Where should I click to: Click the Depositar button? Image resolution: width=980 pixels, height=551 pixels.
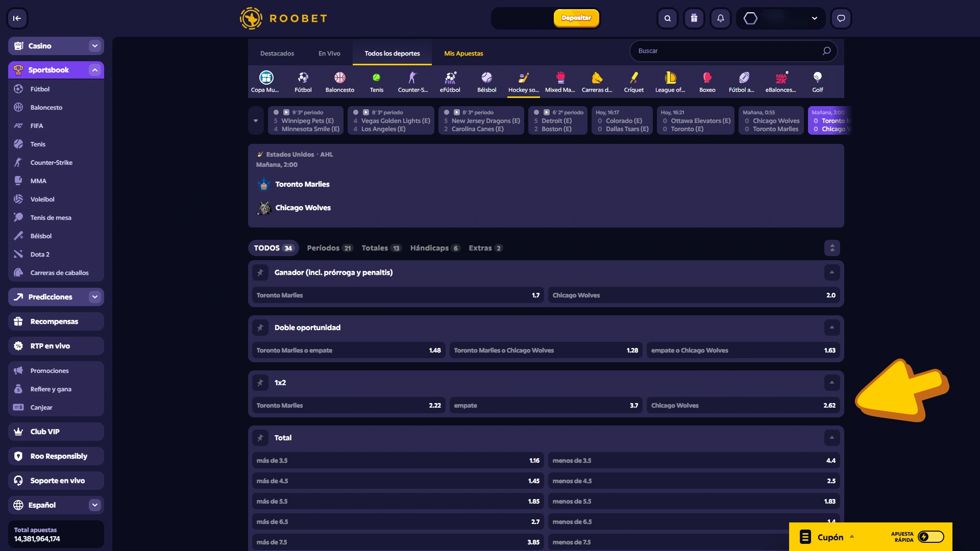tap(576, 18)
